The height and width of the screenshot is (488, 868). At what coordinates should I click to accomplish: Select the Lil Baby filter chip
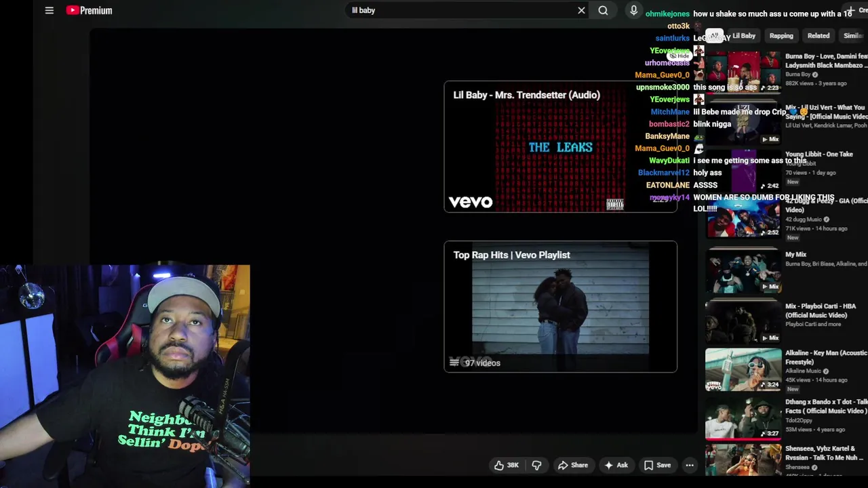[x=743, y=36]
